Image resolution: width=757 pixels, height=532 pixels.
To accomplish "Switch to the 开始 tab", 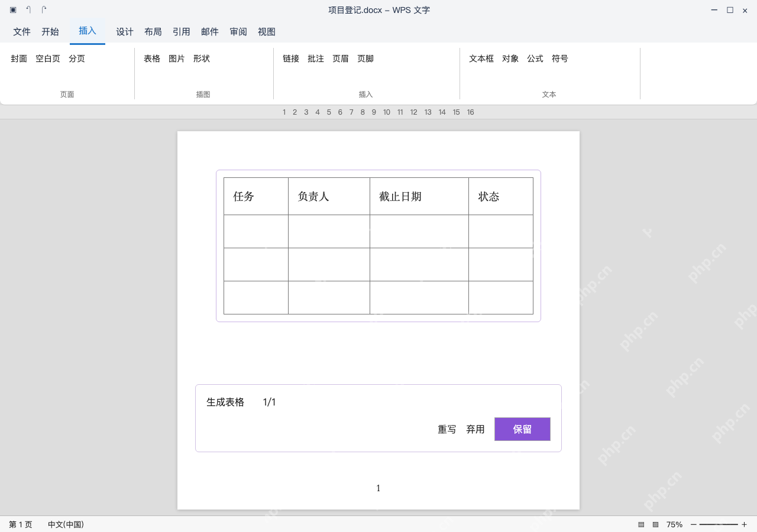I will (x=50, y=32).
